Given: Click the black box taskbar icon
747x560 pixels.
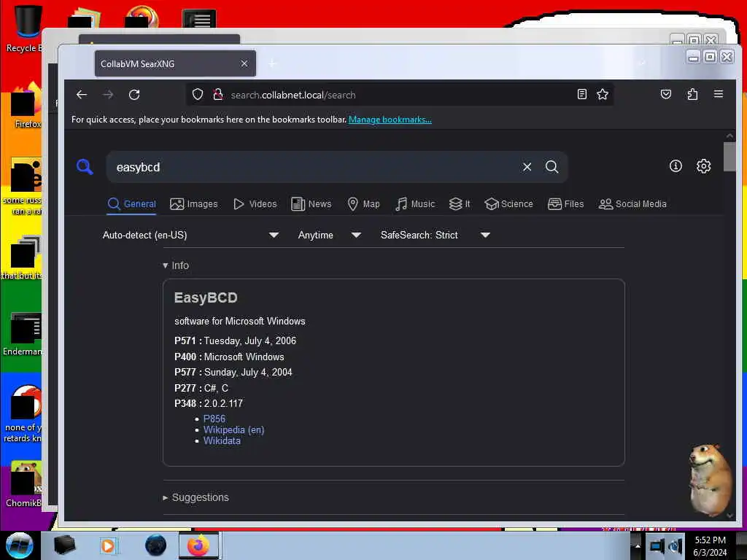Looking at the screenshot, I should coord(64,545).
